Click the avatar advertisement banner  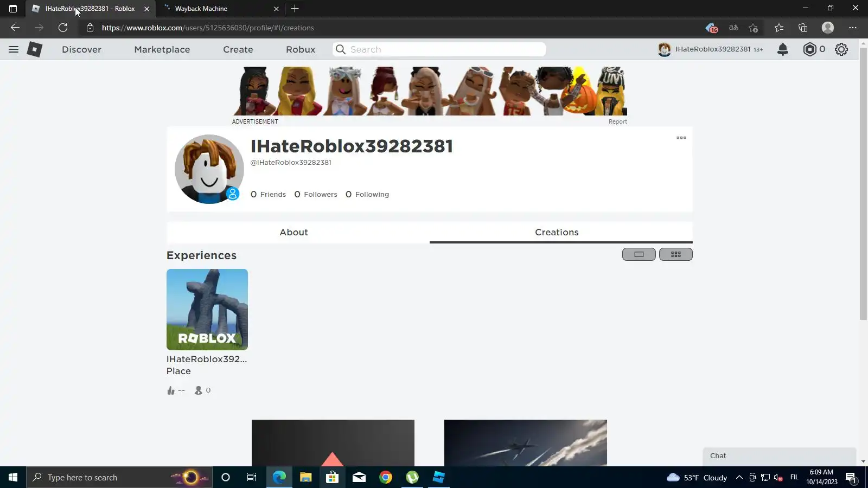(430, 91)
